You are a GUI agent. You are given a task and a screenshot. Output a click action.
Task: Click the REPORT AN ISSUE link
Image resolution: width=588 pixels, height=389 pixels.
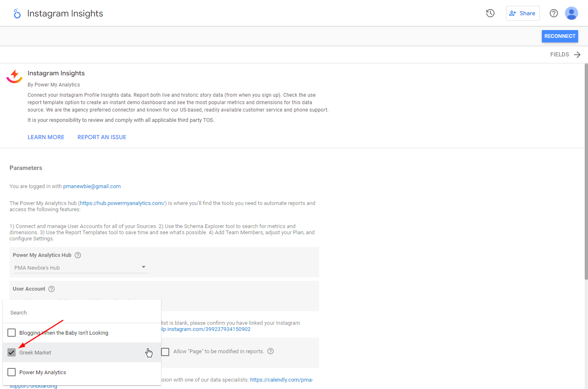coord(102,137)
